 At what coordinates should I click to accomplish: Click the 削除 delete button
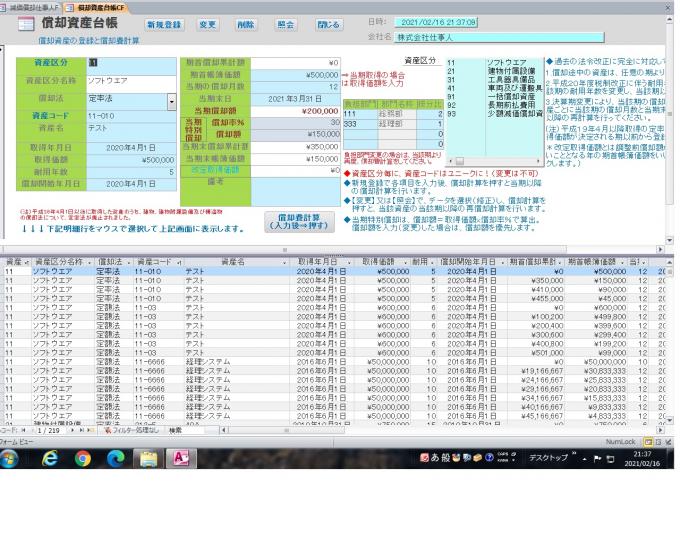point(246,23)
